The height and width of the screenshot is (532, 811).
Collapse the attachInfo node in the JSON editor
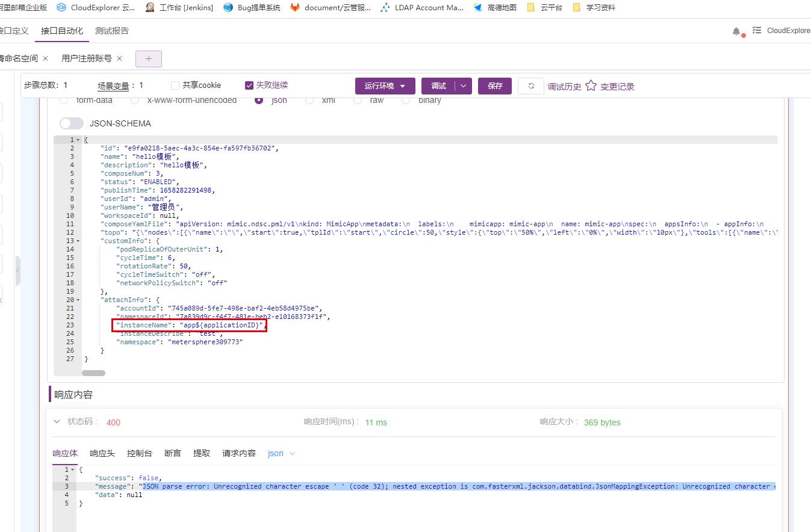point(77,300)
